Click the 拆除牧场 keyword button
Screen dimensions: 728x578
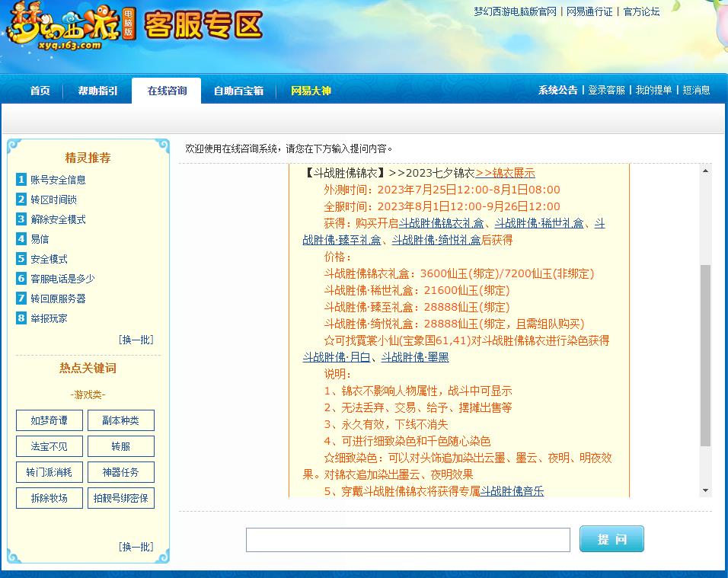[x=49, y=498]
